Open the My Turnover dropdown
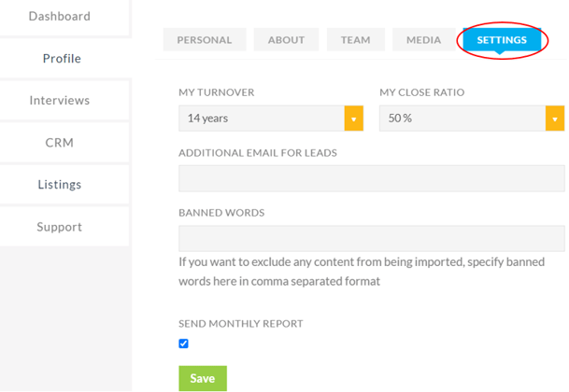The image size is (569, 392). [x=271, y=119]
